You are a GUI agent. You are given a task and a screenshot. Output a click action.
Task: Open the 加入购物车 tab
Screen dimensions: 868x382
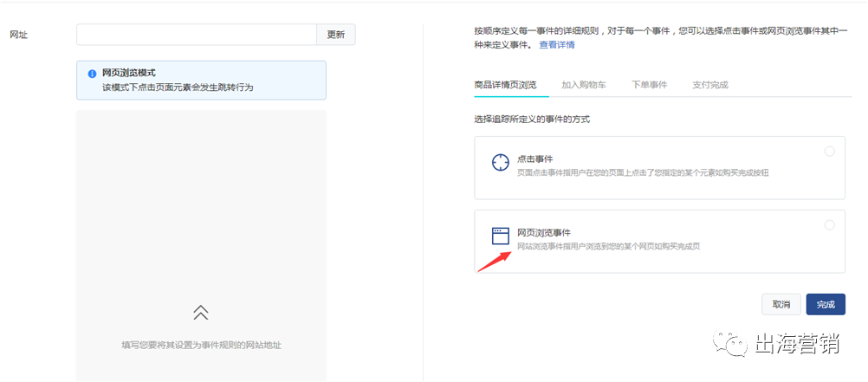(584, 85)
